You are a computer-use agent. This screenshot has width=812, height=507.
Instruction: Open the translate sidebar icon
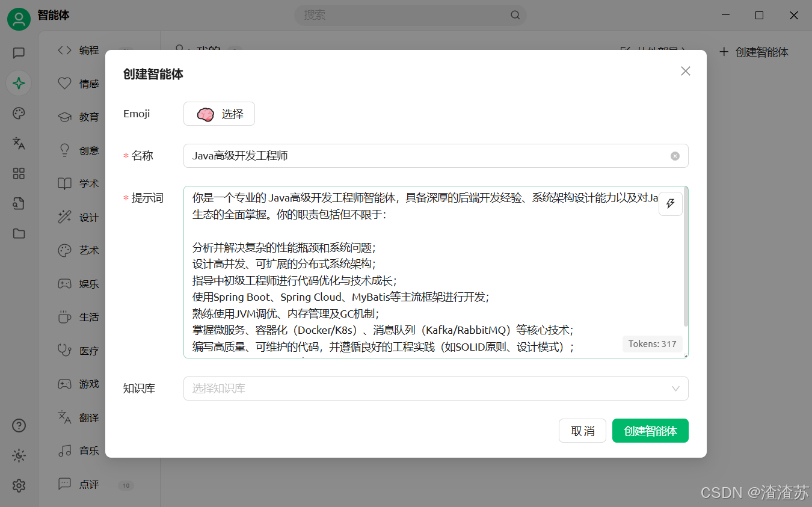(x=19, y=143)
